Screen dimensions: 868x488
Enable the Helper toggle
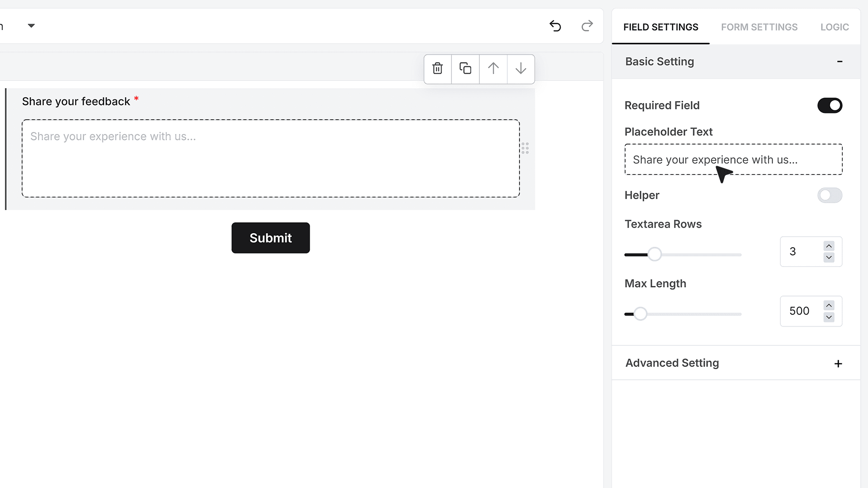[x=830, y=195]
